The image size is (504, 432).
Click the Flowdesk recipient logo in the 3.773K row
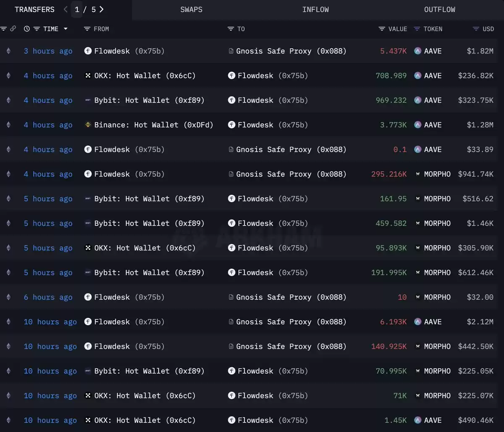[x=231, y=125]
